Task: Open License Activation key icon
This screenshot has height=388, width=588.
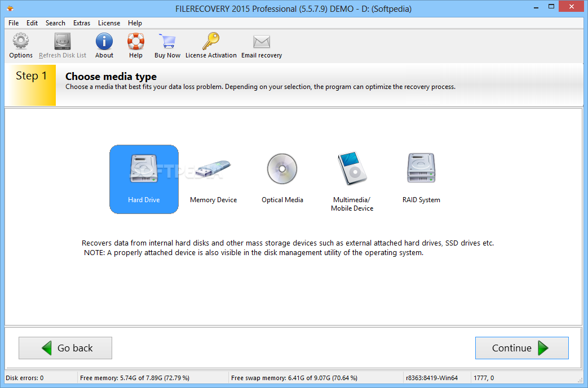Action: (x=211, y=41)
